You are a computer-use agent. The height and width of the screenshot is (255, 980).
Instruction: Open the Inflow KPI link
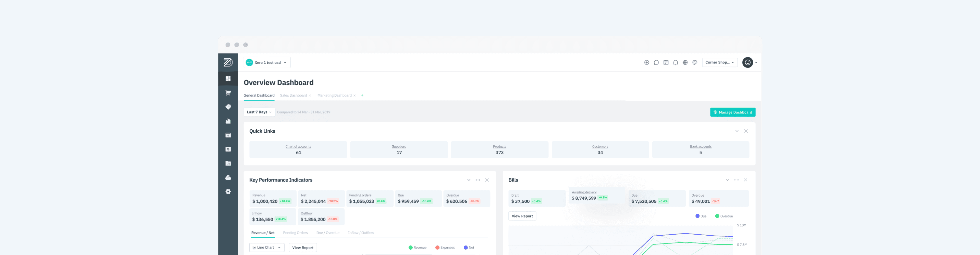pyautogui.click(x=257, y=213)
